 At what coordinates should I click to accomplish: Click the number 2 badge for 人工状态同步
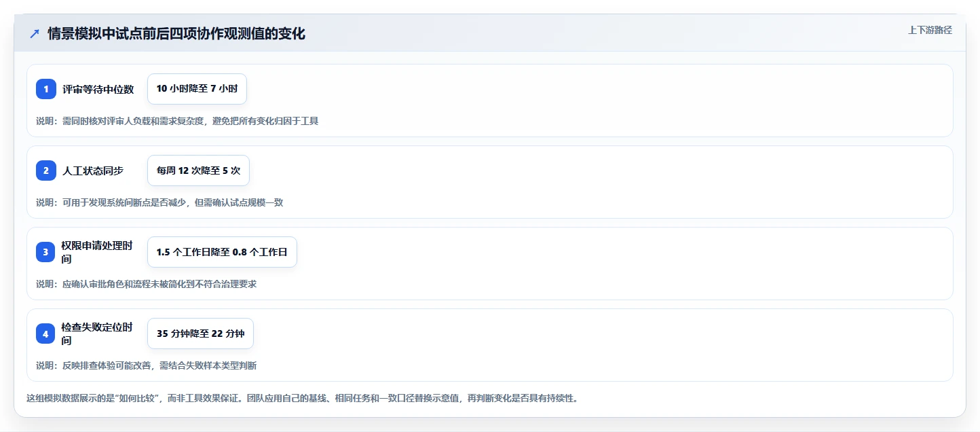tap(46, 170)
